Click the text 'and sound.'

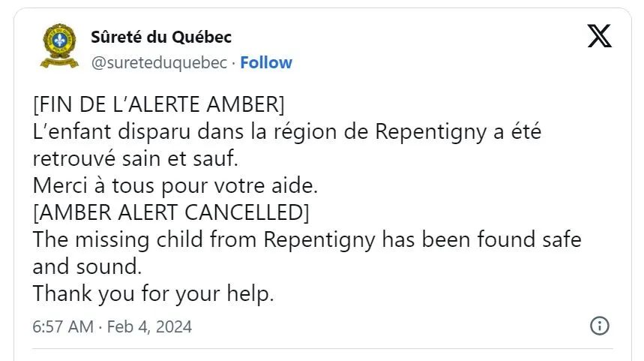pos(87,266)
